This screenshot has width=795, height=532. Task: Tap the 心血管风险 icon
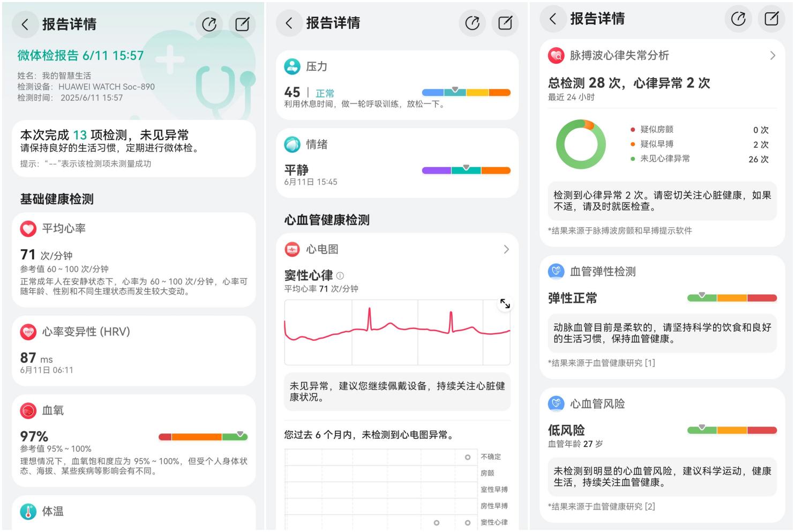[556, 403]
